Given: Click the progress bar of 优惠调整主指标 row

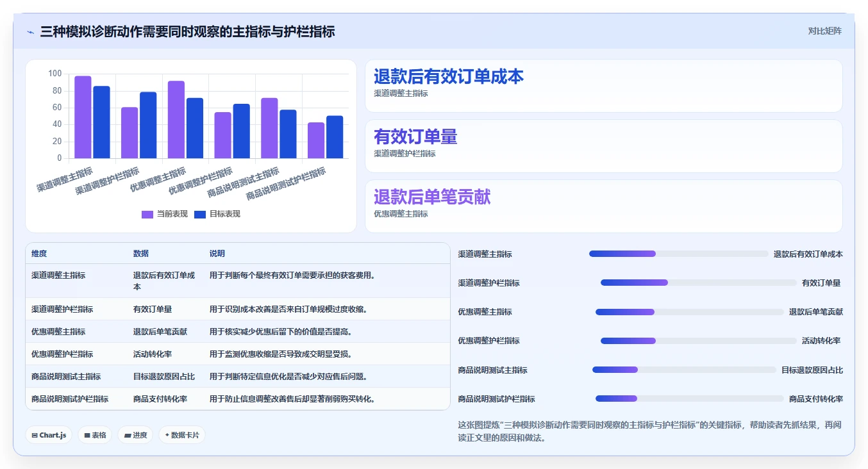Looking at the screenshot, I should [x=689, y=312].
